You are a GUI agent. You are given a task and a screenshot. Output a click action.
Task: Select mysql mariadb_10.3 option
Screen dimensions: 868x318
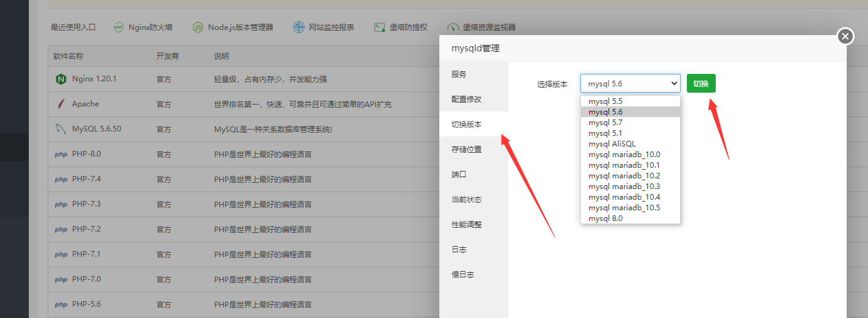pyautogui.click(x=630, y=186)
